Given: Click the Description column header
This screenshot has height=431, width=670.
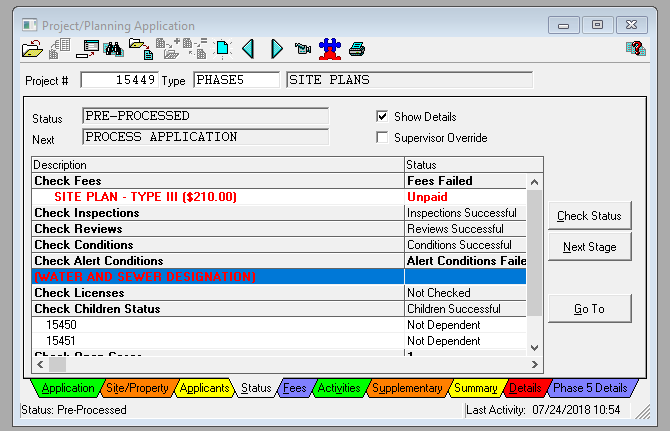Looking at the screenshot, I should [218, 165].
